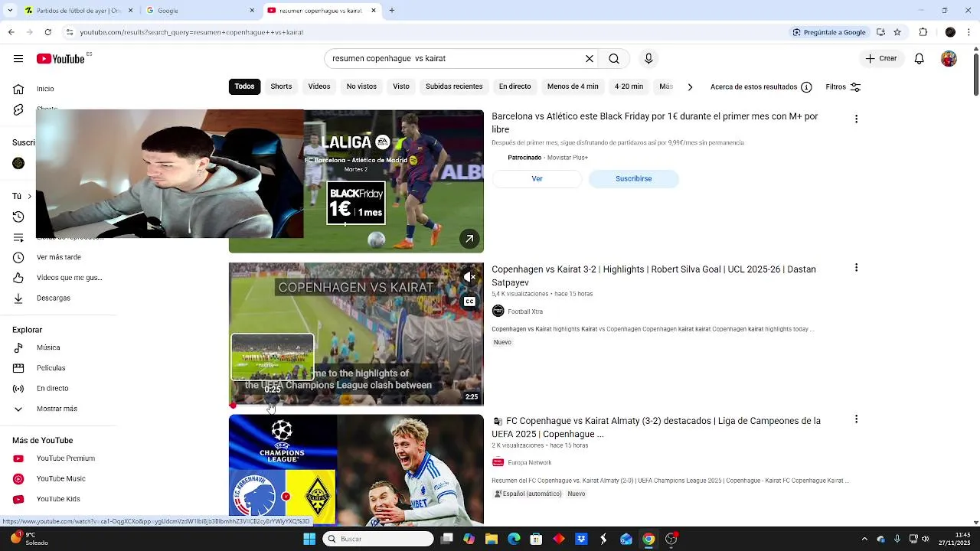Viewport: 980px width, 551px height.
Task: Select the 4-20 min filter chip
Action: point(629,86)
